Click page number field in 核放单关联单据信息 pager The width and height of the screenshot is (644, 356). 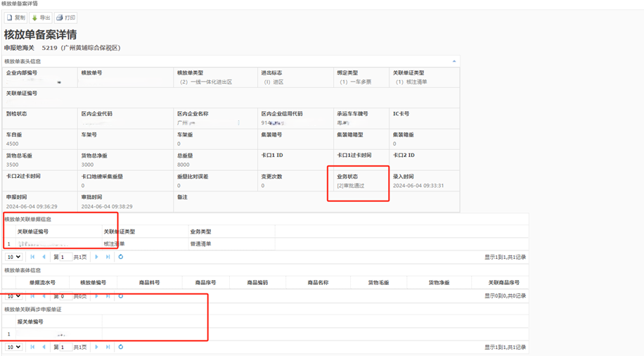pyautogui.click(x=65, y=257)
